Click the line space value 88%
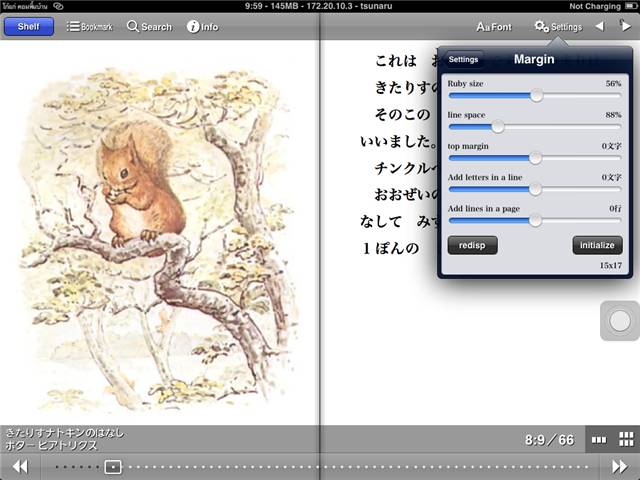 [613, 115]
